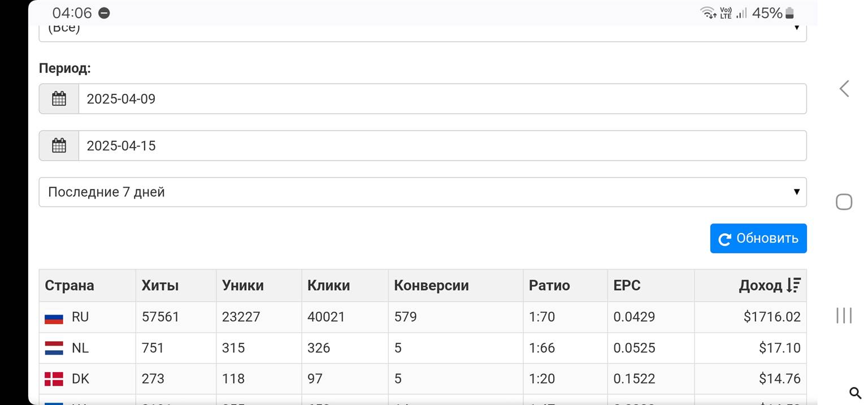This screenshot has height=405, width=868.
Task: Sort table by Конверсии column header
Action: tap(431, 286)
